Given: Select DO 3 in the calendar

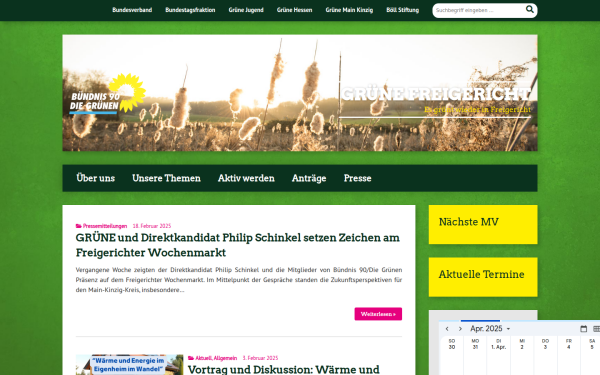Looking at the screenshot, I should click(x=545, y=344).
